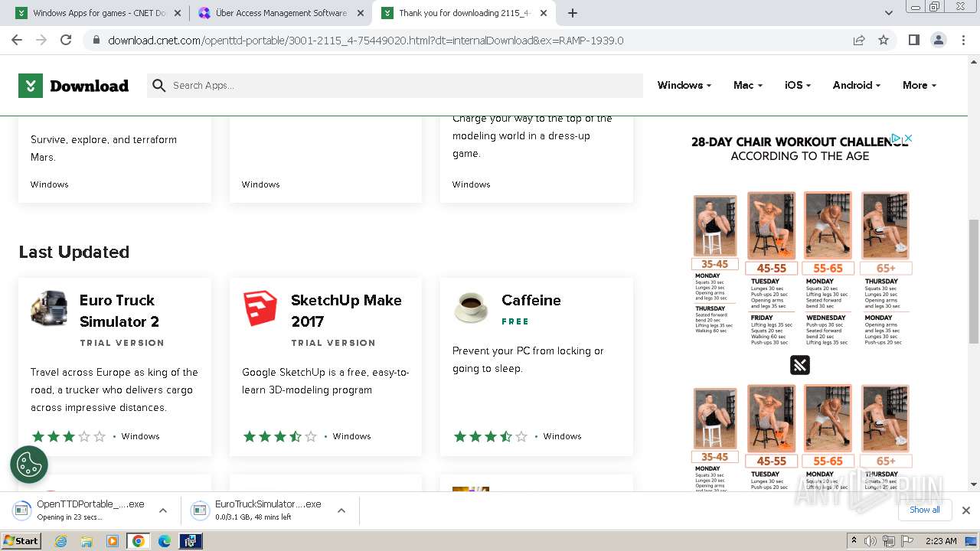The width and height of the screenshot is (980, 551).
Task: Click the tab search chevron in title bar
Action: (889, 13)
